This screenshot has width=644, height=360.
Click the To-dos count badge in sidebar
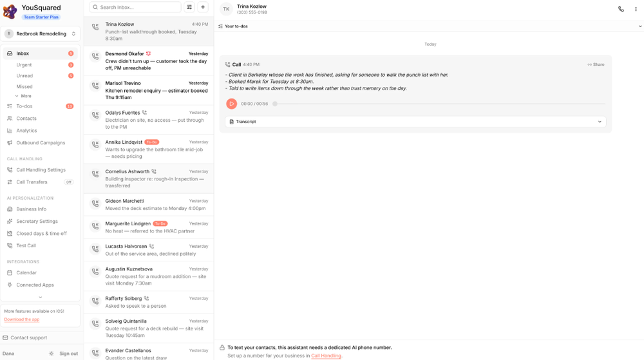pyautogui.click(x=70, y=106)
